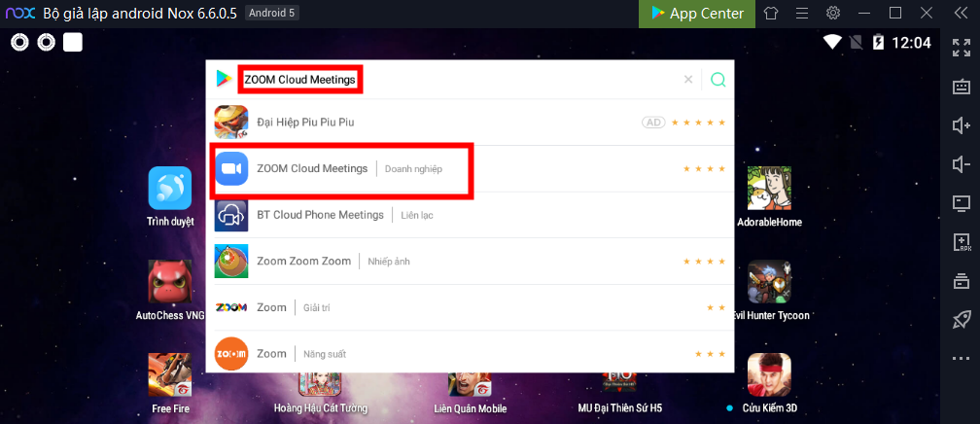Click the Wi-Fi status icon

tap(832, 43)
